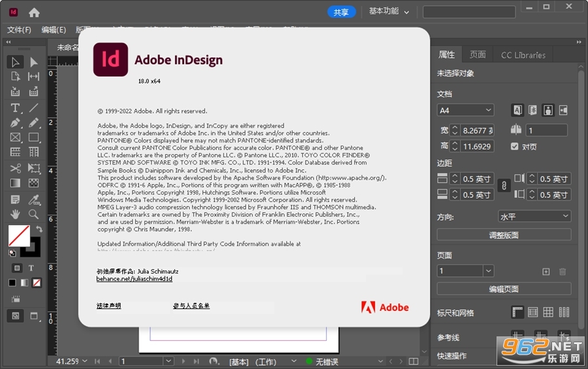The width and height of the screenshot is (588, 369).
Task: Increase the top margin stepper
Action: [455, 176]
